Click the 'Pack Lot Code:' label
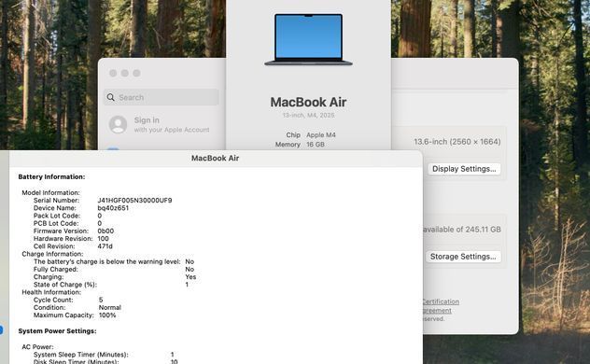590x364 pixels. 57,216
